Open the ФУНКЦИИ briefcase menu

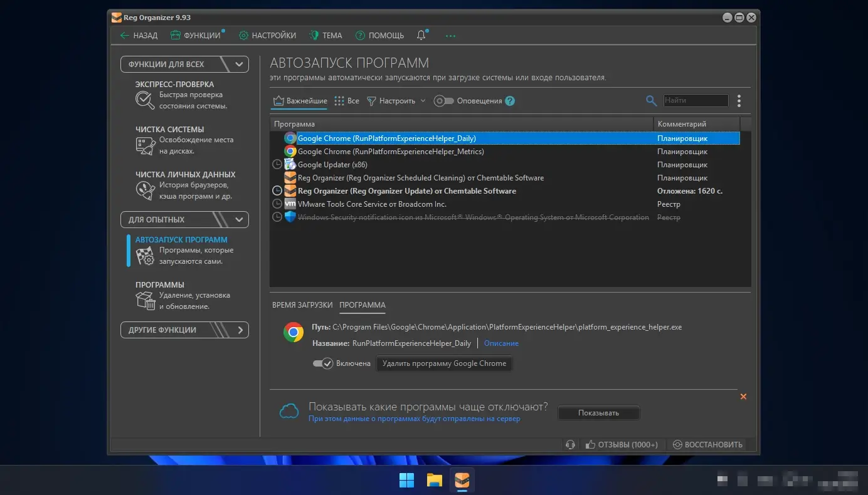click(x=197, y=36)
